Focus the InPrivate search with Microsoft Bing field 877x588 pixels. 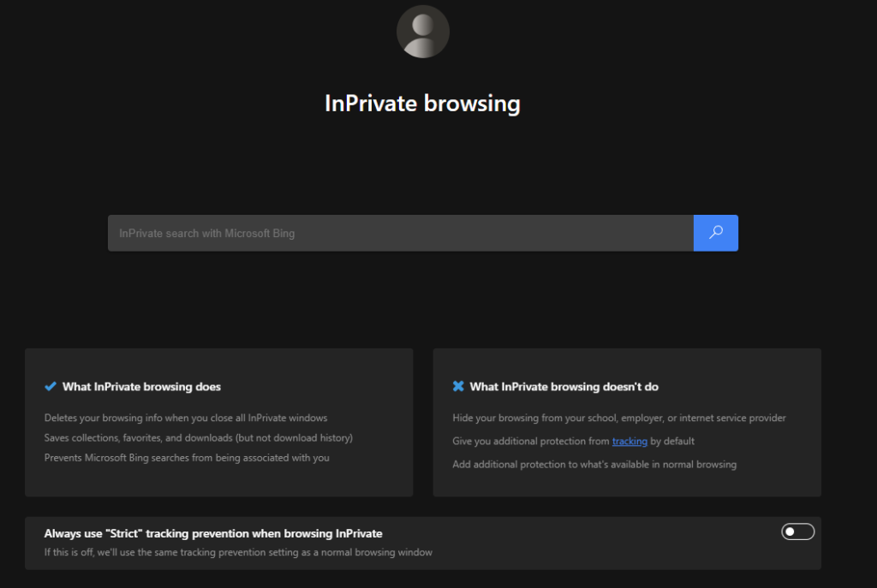tap(401, 233)
